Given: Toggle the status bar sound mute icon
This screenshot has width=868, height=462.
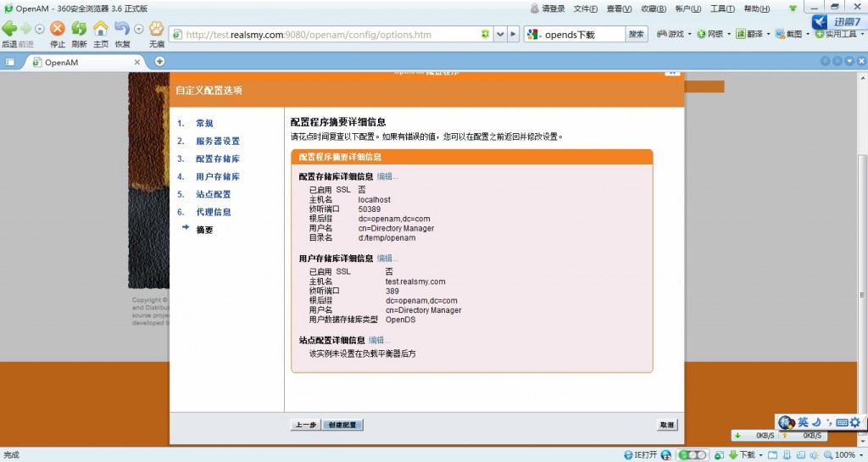Looking at the screenshot, I should (815, 455).
